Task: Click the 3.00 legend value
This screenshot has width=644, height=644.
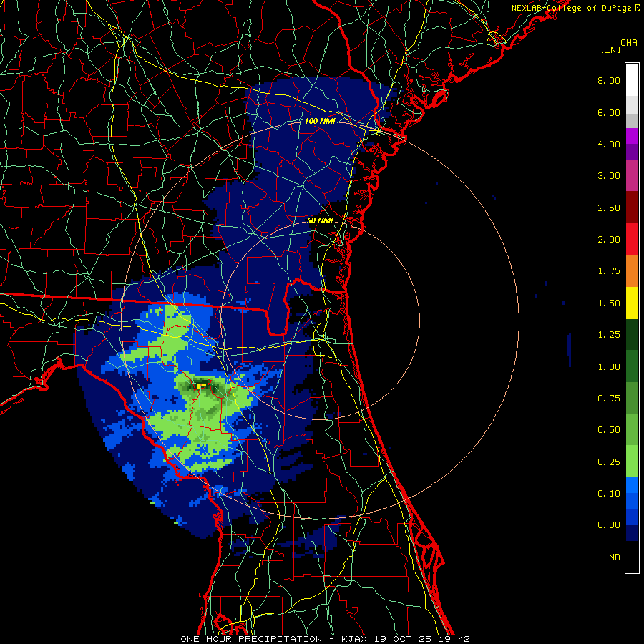Action: click(x=609, y=176)
